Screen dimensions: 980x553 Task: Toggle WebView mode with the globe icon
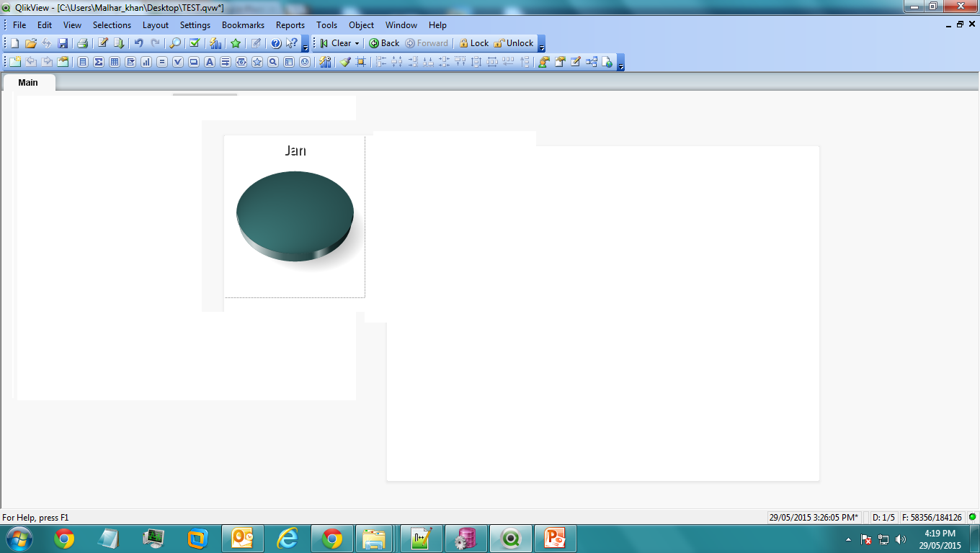point(607,62)
